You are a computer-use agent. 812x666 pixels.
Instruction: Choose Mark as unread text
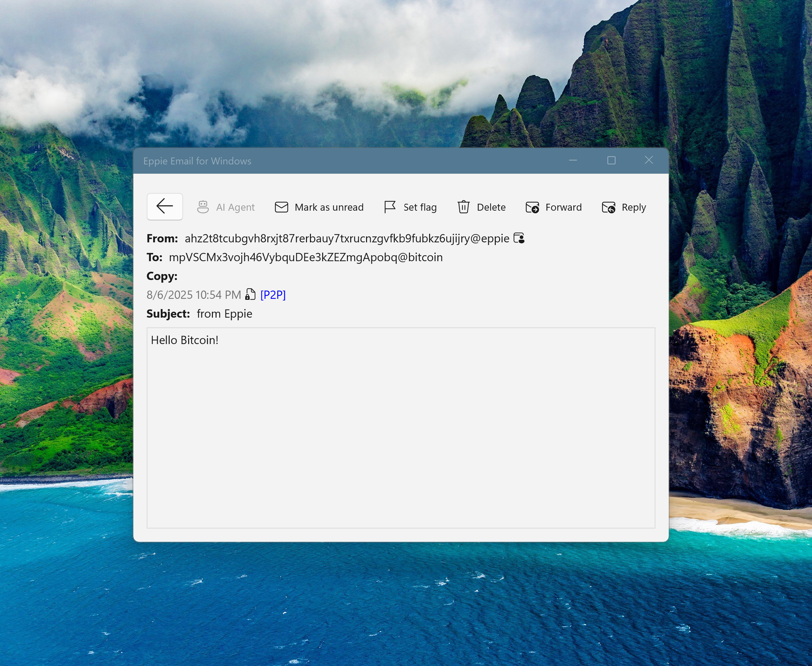click(x=329, y=207)
